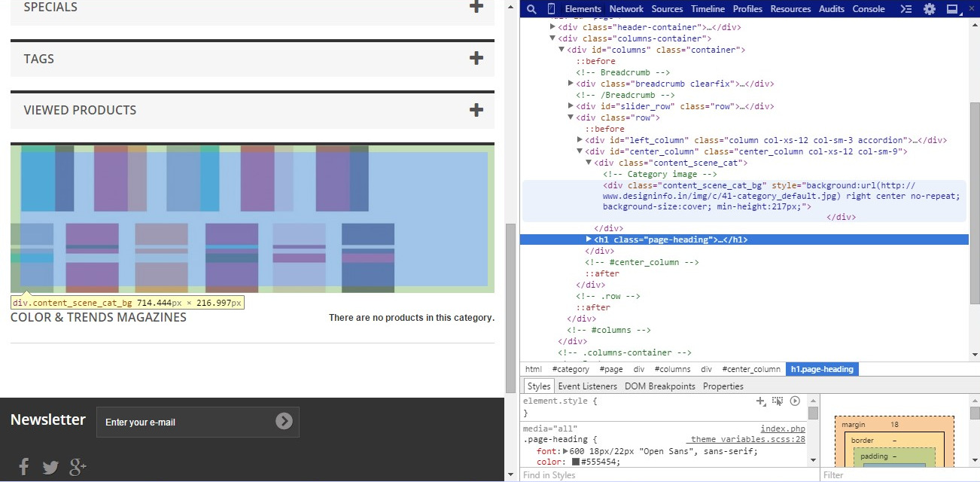The image size is (980, 482).
Task: Collapse the columns-container div node
Action: click(553, 38)
